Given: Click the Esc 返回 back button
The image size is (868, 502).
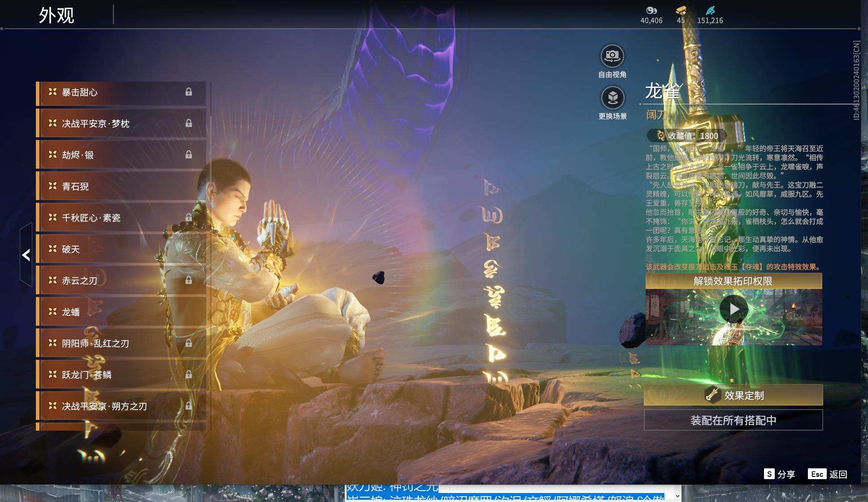Looking at the screenshot, I should [828, 474].
